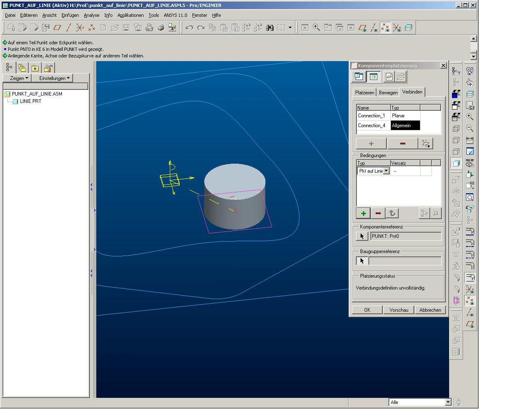Click the printer icon in the toolbar
This screenshot has width=525, height=420.
(149, 27)
